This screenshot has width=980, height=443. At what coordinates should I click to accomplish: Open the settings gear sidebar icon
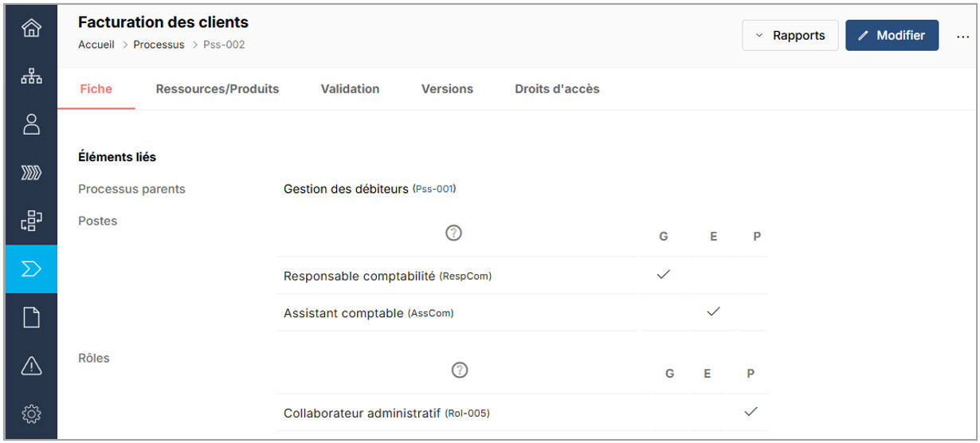tap(31, 414)
